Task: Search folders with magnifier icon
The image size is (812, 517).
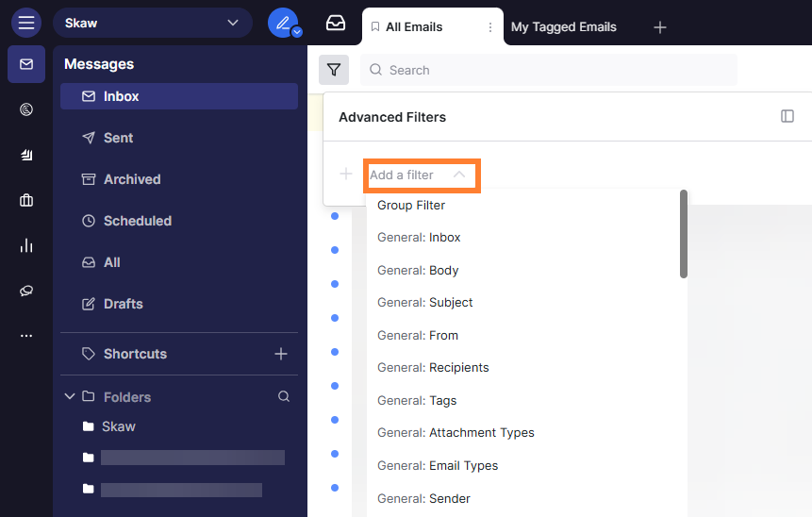Action: [x=284, y=397]
